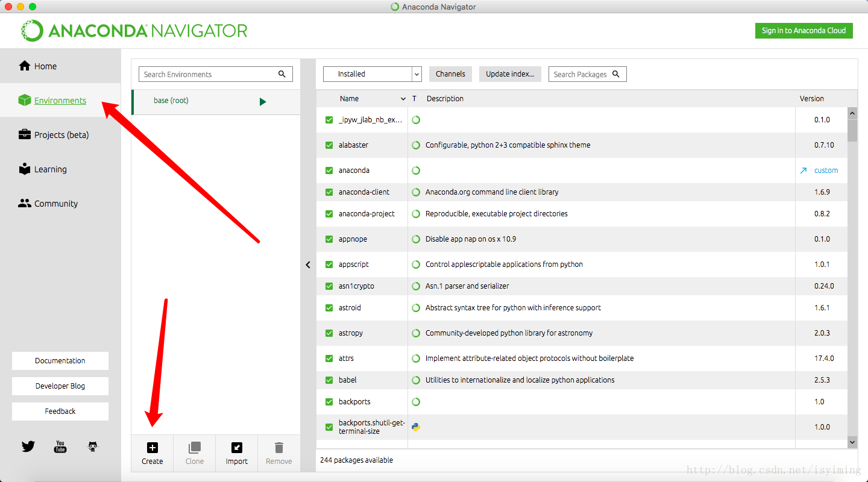Collapse the environments panel with left chevron

click(308, 264)
